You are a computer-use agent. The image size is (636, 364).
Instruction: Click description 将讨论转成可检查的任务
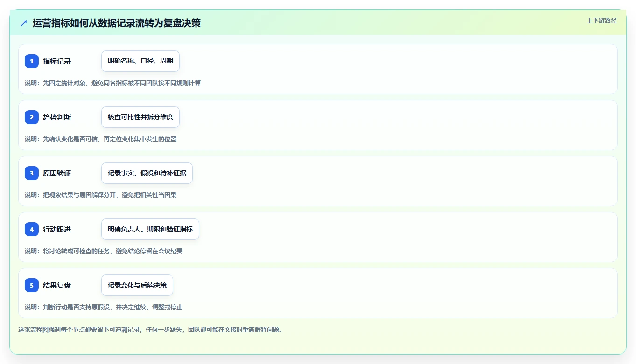point(104,251)
